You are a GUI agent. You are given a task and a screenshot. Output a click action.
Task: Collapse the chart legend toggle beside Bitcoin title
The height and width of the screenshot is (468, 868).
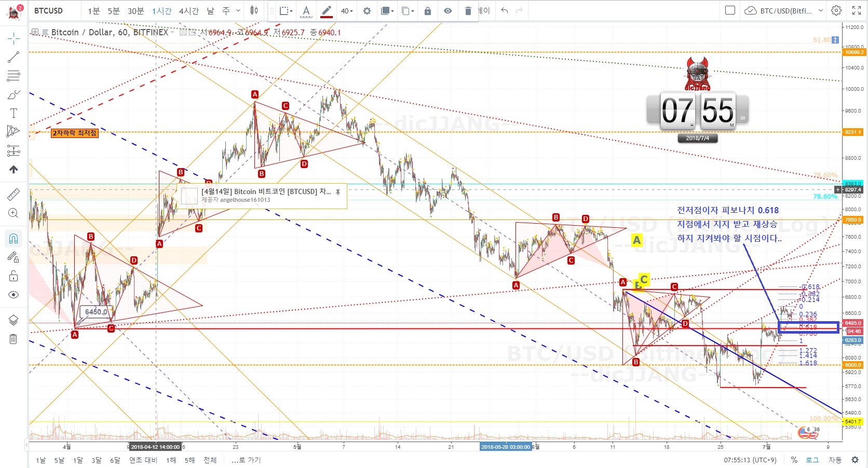35,32
